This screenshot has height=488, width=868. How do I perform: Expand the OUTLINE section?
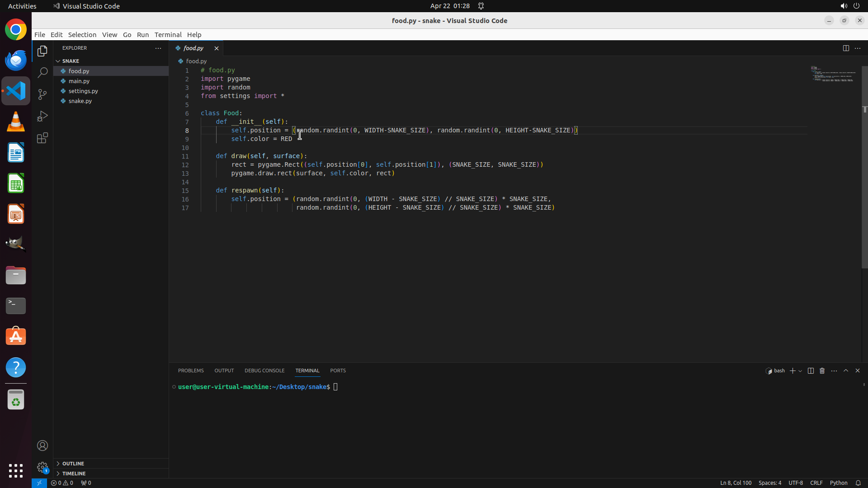73,464
